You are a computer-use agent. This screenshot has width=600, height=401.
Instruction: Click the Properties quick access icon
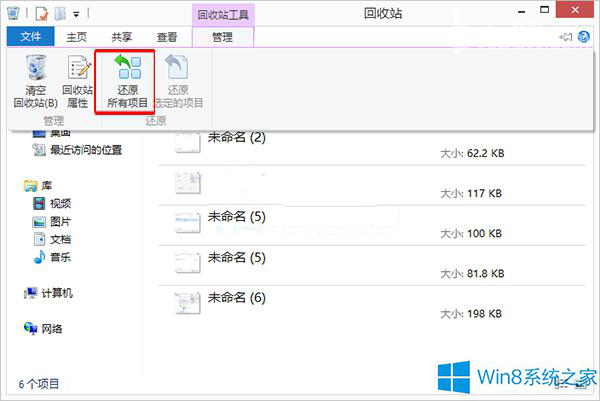(42, 14)
